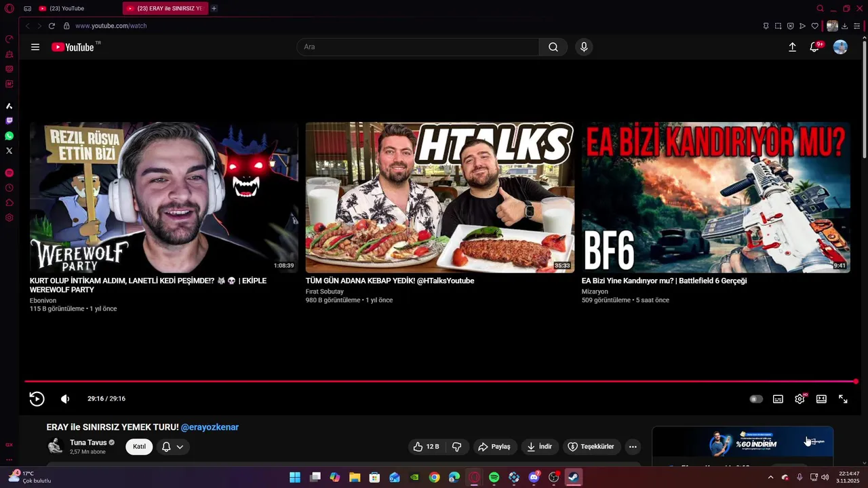Start voice search with the microphone icon

point(584,47)
